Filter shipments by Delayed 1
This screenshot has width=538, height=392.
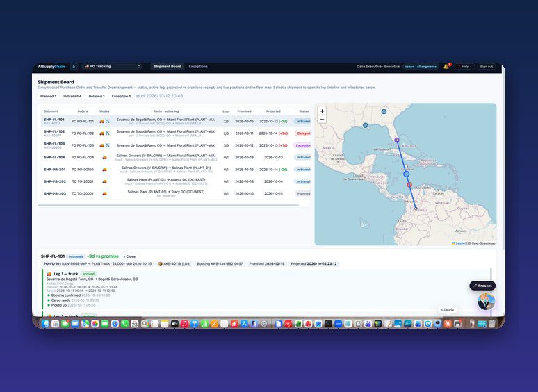click(97, 97)
